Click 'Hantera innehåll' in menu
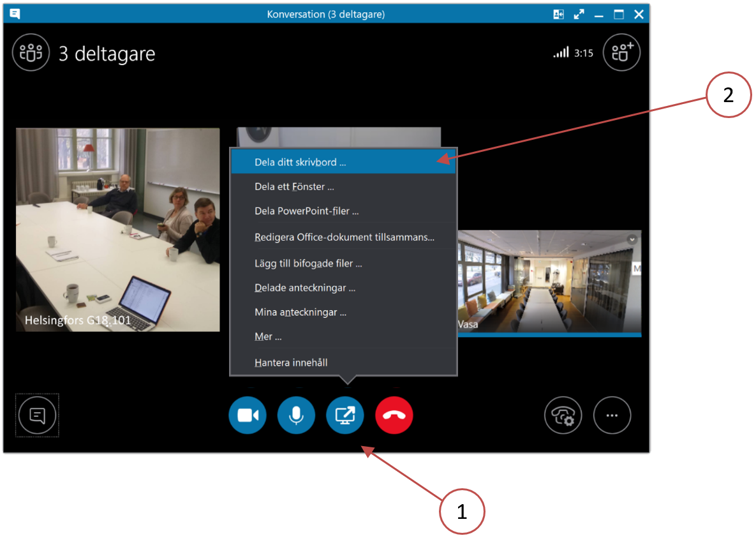Viewport: 756px width, 538px height. tap(291, 362)
